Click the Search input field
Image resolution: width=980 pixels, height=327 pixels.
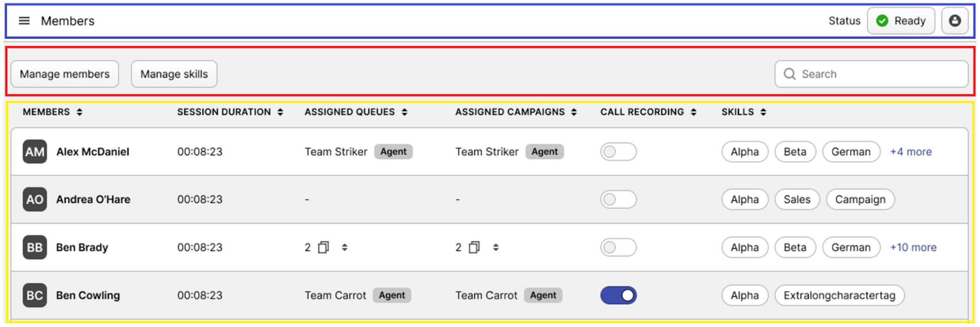coord(879,74)
